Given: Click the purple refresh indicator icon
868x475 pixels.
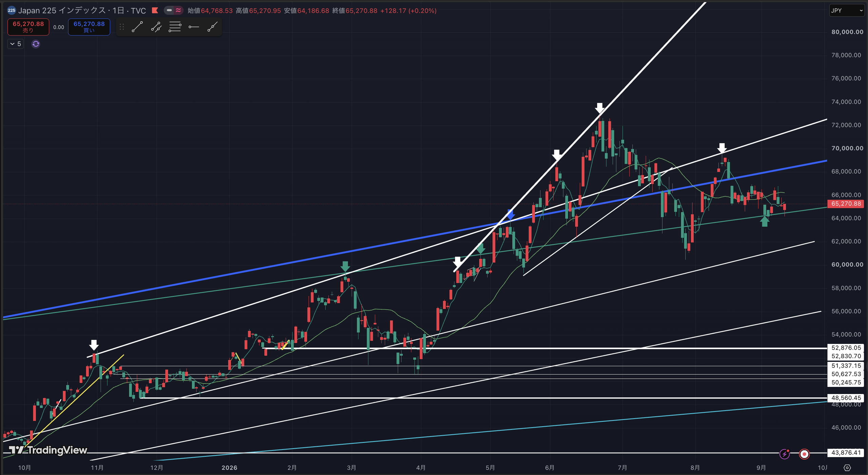Looking at the screenshot, I should (x=36, y=44).
